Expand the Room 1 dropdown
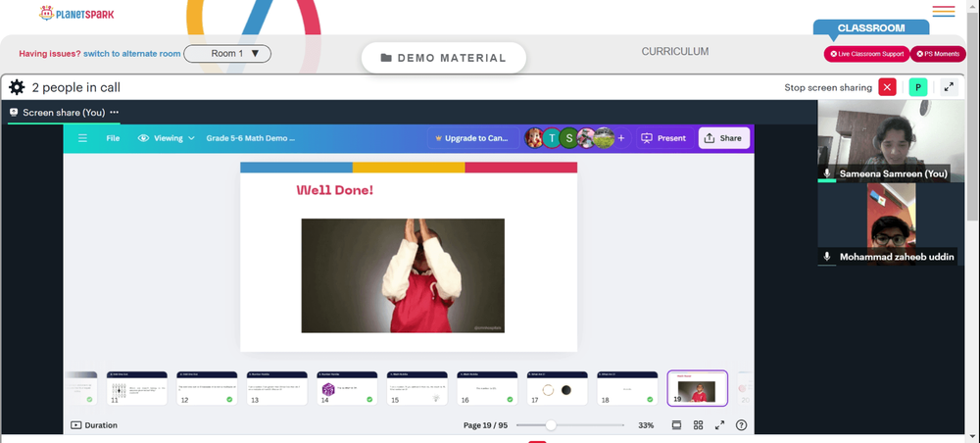The image size is (980, 443). click(x=227, y=54)
